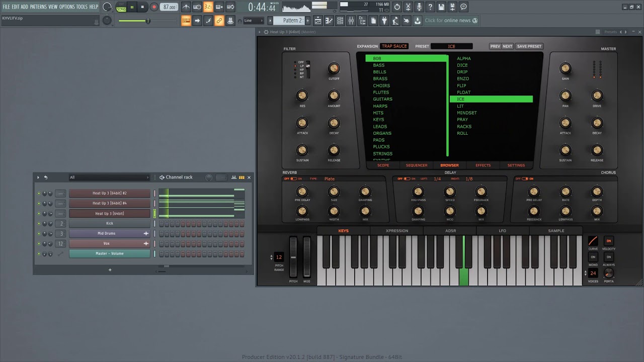The height and width of the screenshot is (362, 644).
Task: Click the record button in the transport
Action: point(154,7)
